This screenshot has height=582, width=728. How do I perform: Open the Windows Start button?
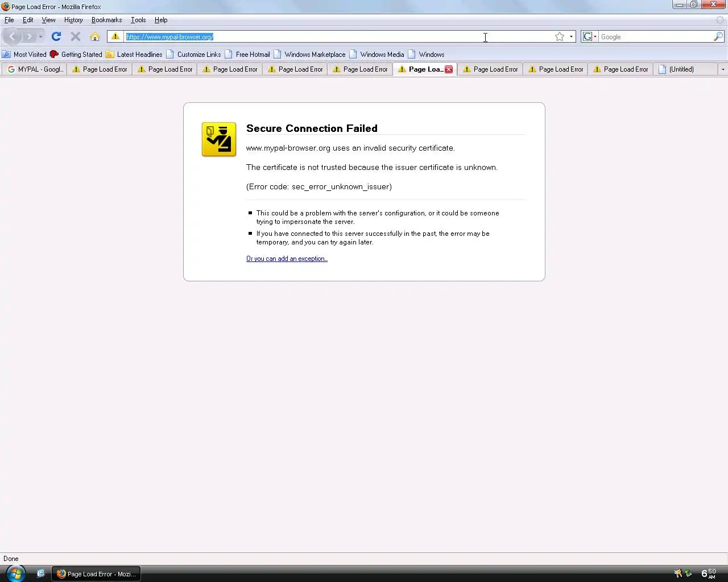(x=15, y=573)
